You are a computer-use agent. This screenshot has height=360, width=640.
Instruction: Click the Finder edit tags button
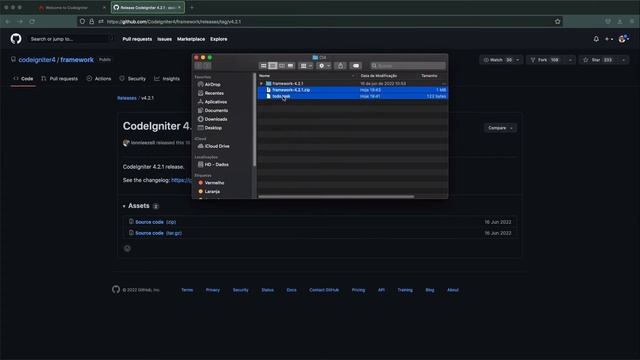pos(356,66)
